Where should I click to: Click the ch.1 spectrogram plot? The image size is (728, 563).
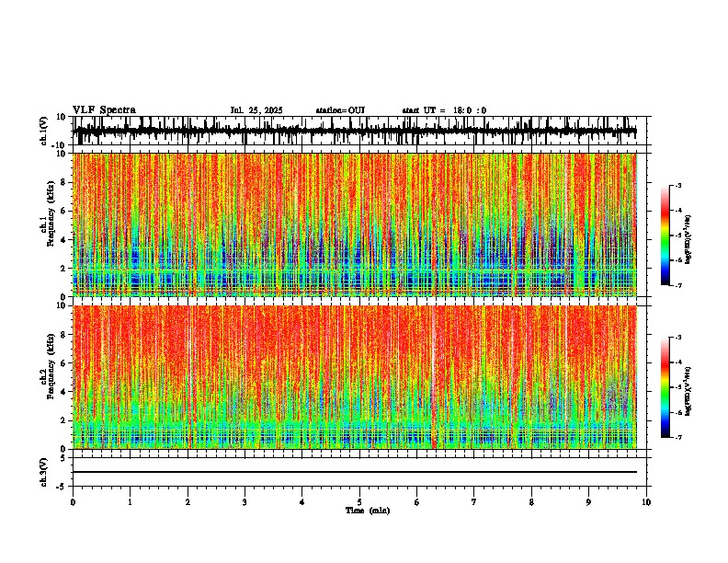click(x=355, y=224)
